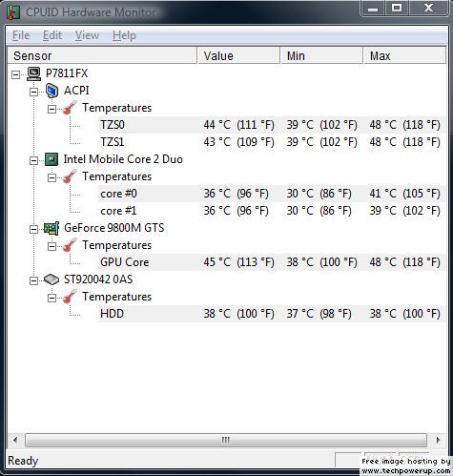Open the Edit menu
This screenshot has width=453, height=476.
[x=52, y=35]
